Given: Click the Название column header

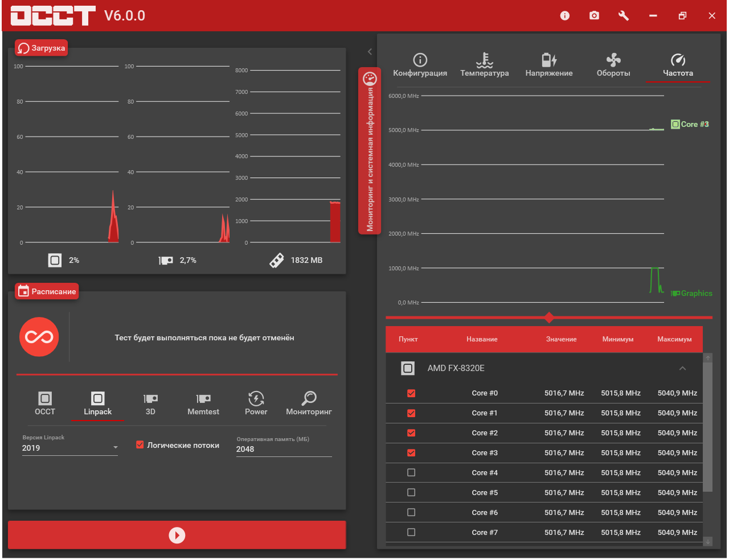Looking at the screenshot, I should coord(482,339).
